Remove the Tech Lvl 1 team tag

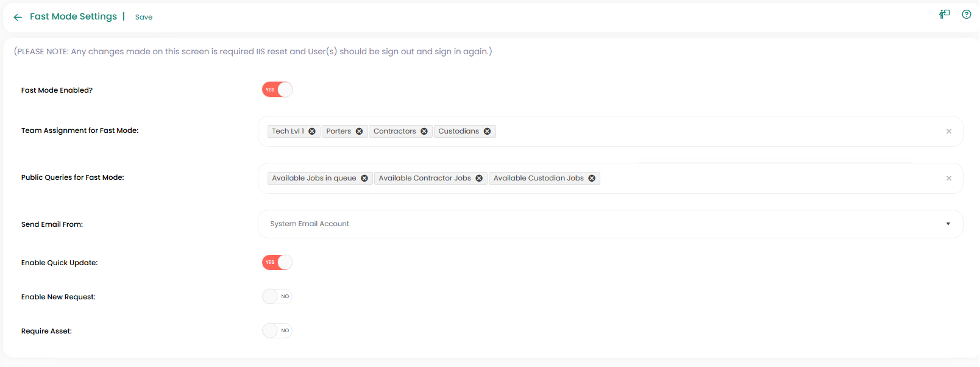pos(312,132)
